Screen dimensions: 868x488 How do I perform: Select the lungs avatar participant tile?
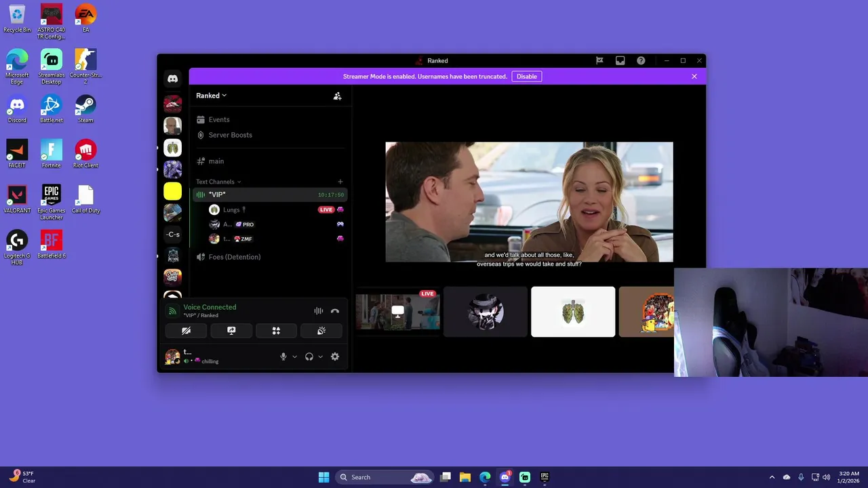tap(573, 312)
